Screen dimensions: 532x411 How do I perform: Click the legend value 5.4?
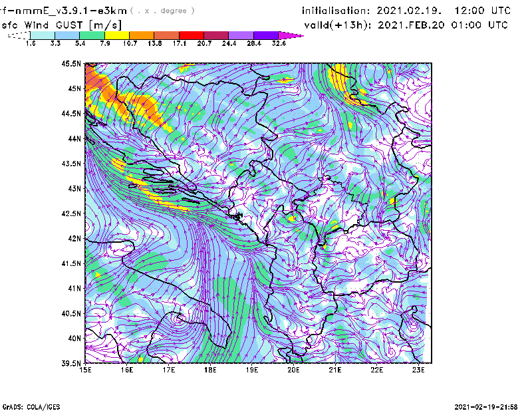pos(80,43)
